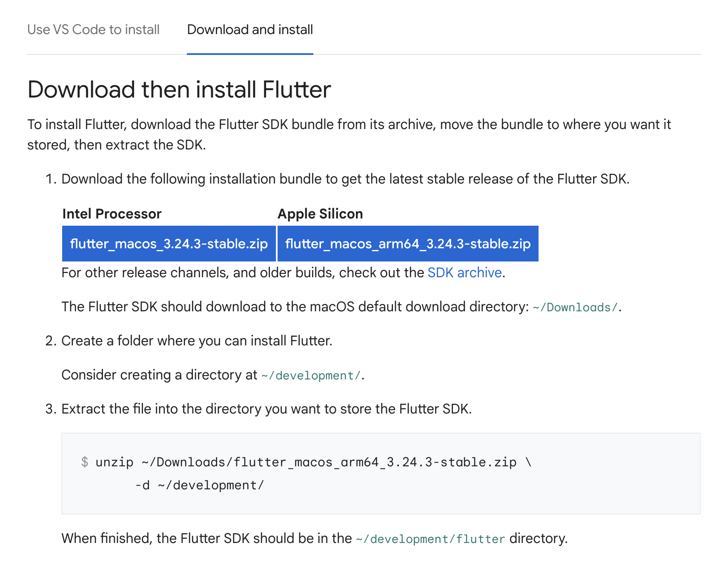This screenshot has height=563, width=728.
Task: Open the SDK archive link
Action: click(464, 273)
